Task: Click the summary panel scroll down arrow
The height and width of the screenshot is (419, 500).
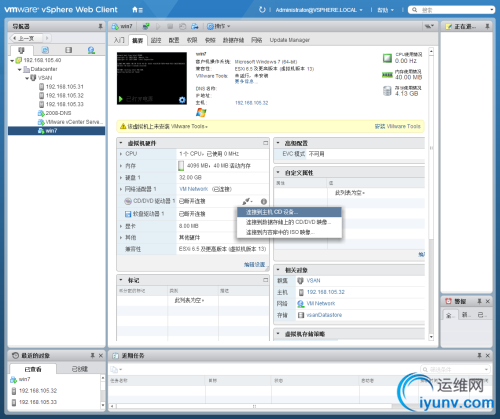Action: [431, 337]
